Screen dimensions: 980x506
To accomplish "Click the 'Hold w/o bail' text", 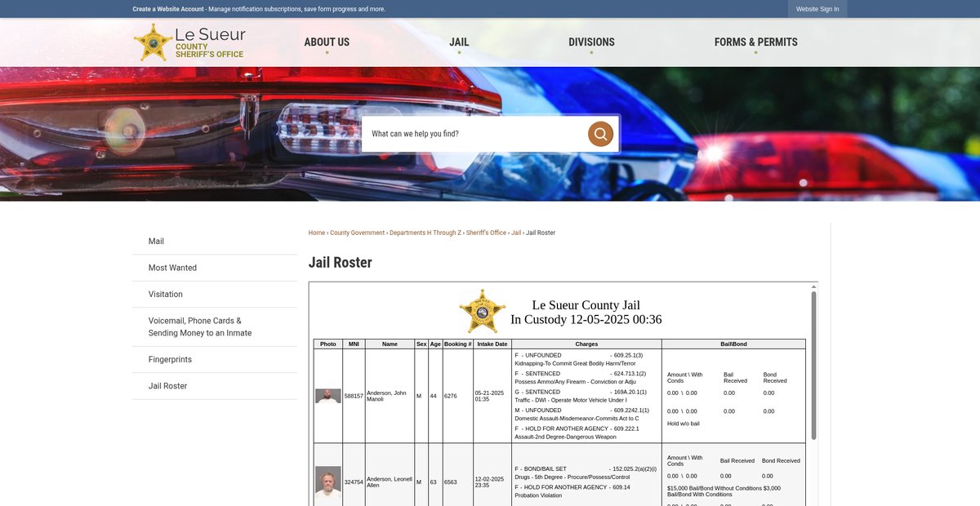I will point(684,424).
